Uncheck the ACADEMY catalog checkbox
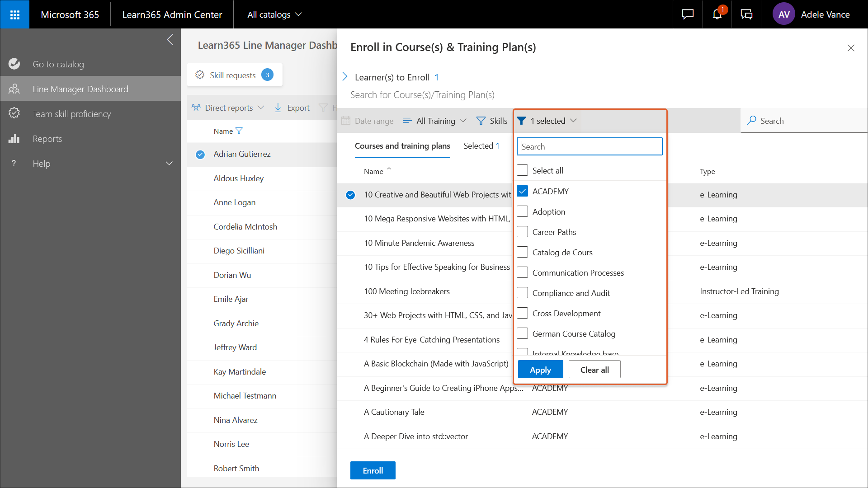This screenshot has width=868, height=488. (522, 191)
